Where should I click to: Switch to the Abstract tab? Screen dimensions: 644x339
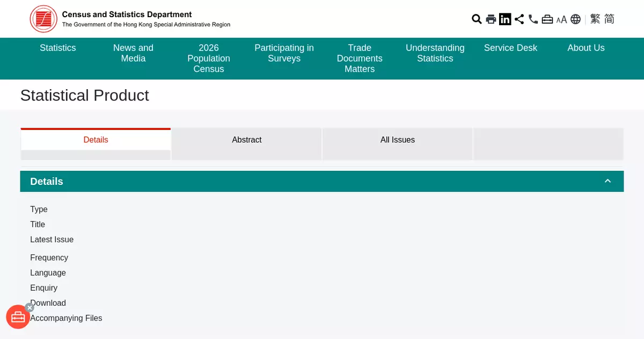246,140
